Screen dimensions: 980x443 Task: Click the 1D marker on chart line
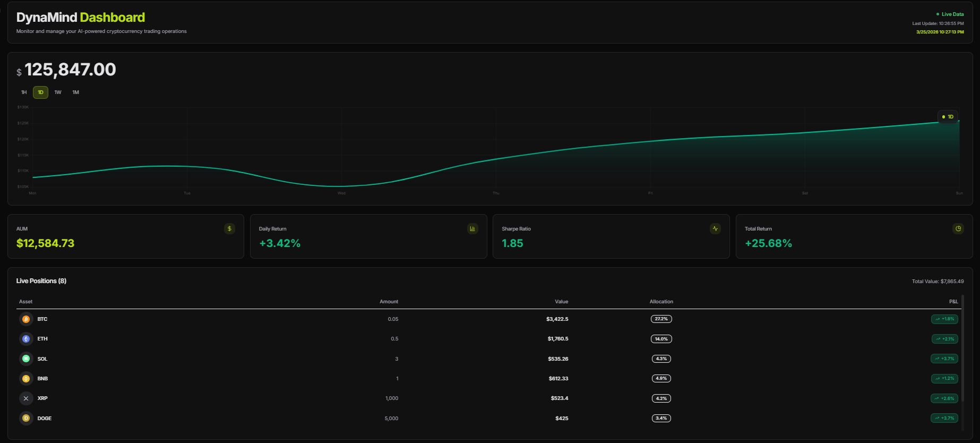coord(948,117)
